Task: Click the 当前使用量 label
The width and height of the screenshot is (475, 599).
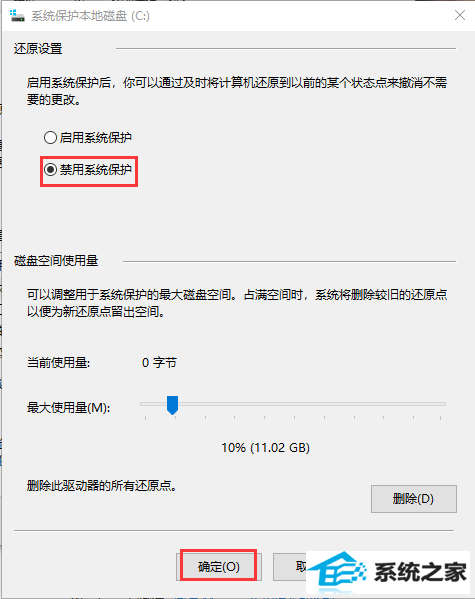Action: click(x=58, y=363)
